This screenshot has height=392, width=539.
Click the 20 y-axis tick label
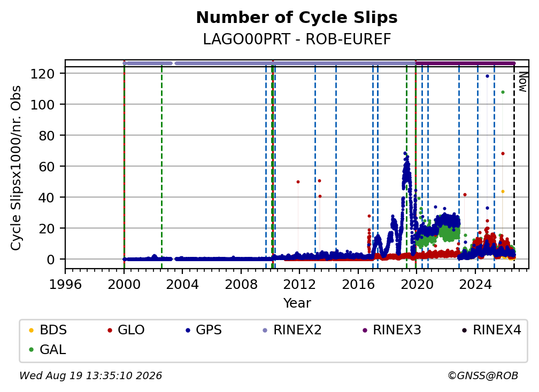(47, 229)
